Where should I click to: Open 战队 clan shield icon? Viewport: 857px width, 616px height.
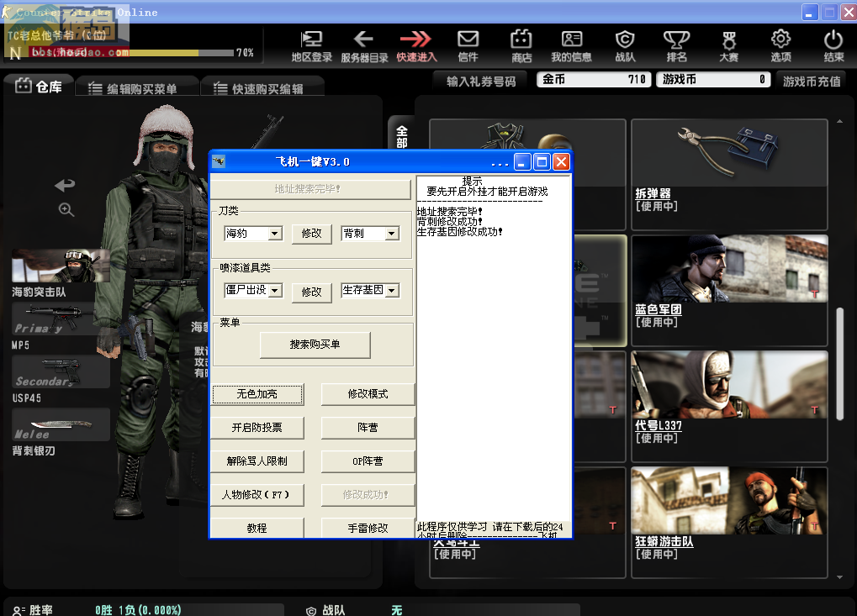[625, 46]
